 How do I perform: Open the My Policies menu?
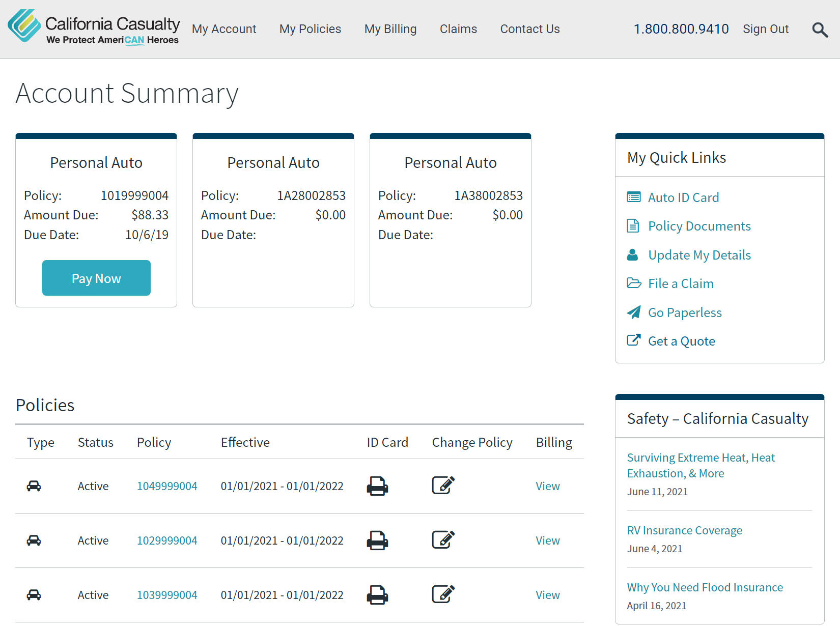310,29
